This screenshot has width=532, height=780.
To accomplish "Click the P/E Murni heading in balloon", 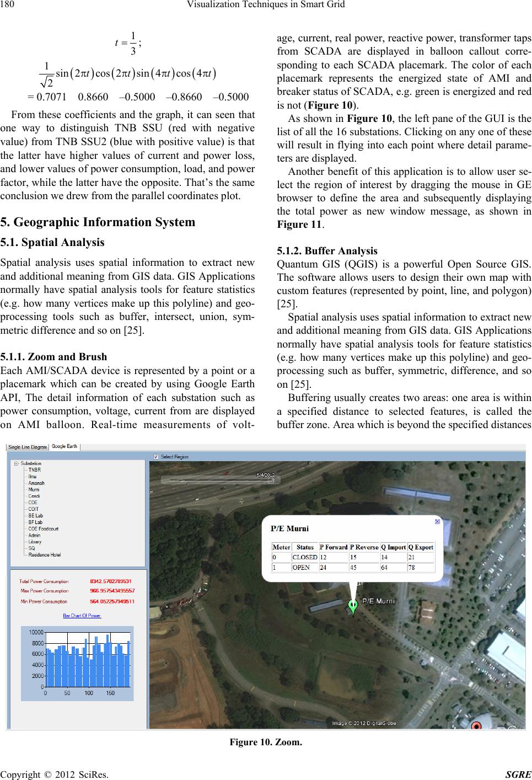I will (289, 528).
